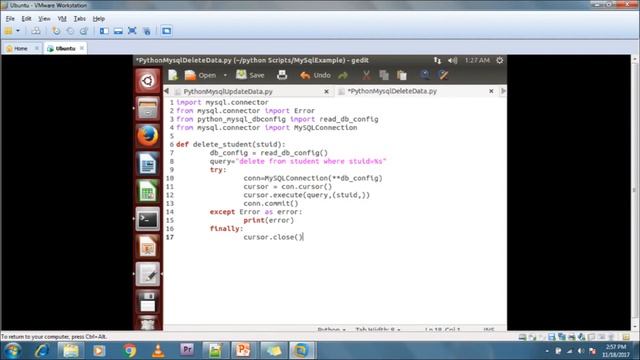
Task: Select gedit text editor launcher icon
Action: [147, 274]
